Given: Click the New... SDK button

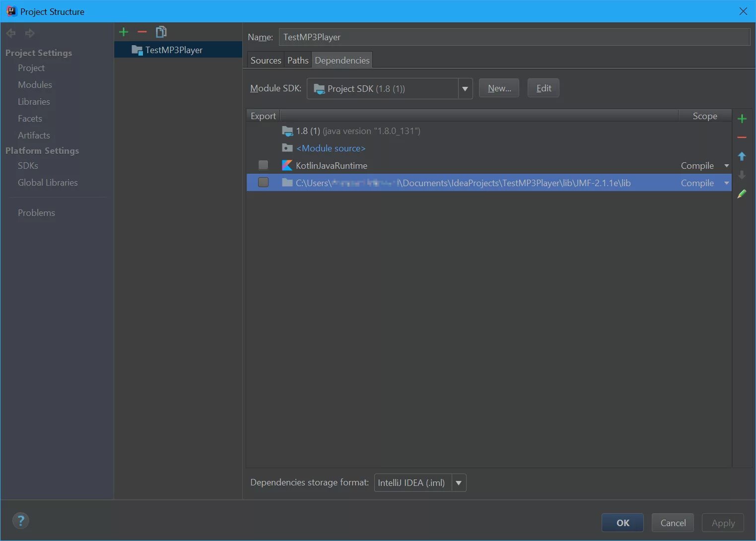Looking at the screenshot, I should [x=499, y=88].
